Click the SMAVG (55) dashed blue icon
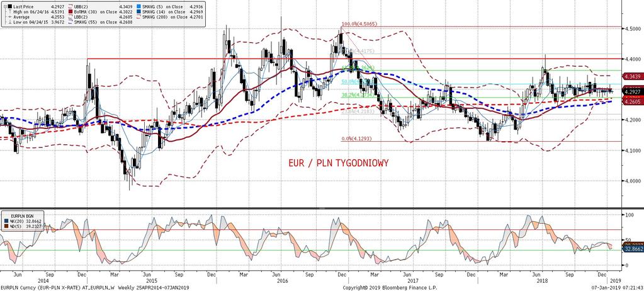Viewport: 644px width, 291px height. [x=71, y=22]
